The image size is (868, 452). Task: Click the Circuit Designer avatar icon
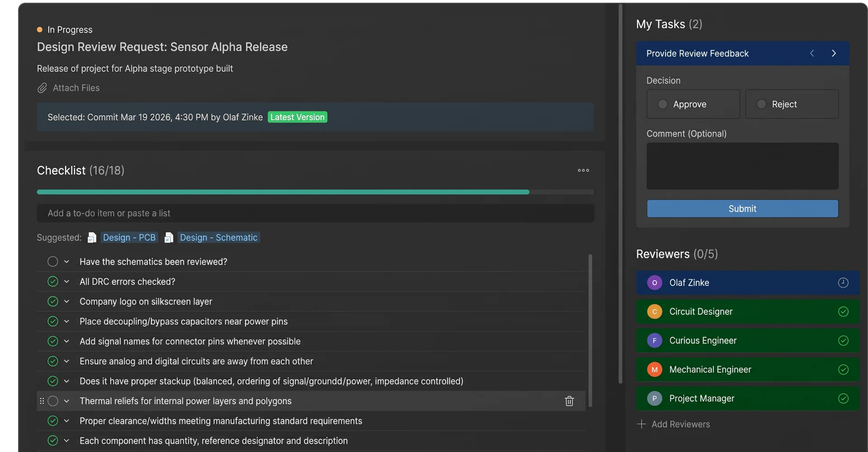pyautogui.click(x=654, y=312)
